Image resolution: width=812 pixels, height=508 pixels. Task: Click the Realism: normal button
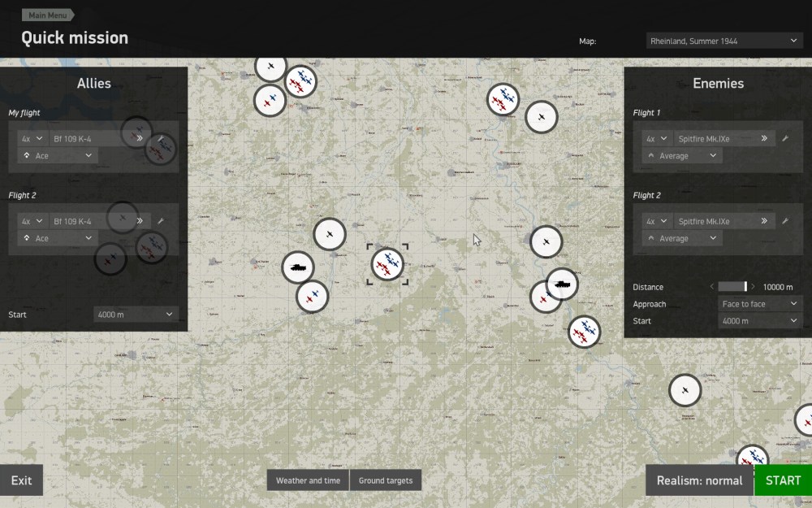[x=699, y=480]
